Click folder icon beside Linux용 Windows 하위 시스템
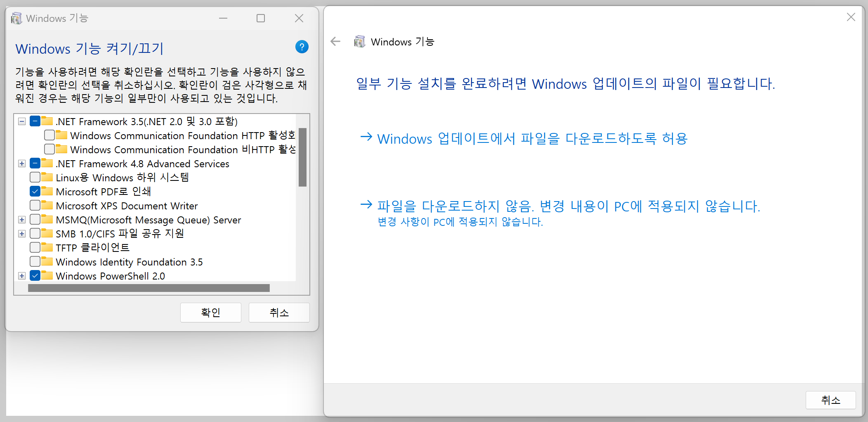Image resolution: width=868 pixels, height=422 pixels. tap(47, 178)
